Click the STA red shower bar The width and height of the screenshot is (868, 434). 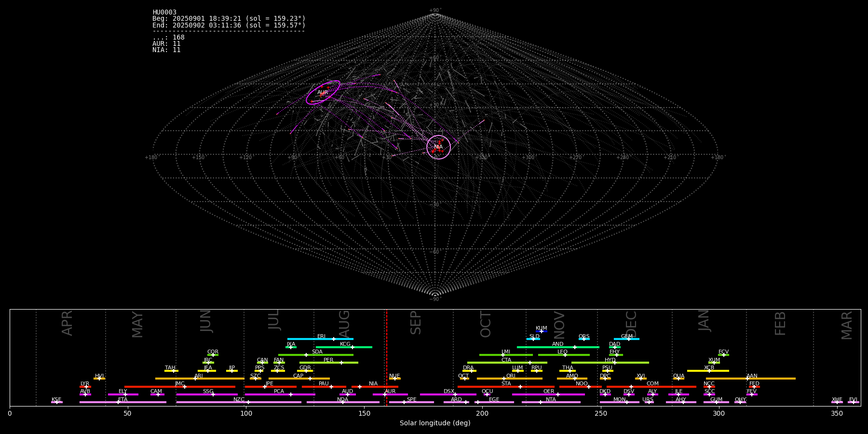(x=506, y=387)
